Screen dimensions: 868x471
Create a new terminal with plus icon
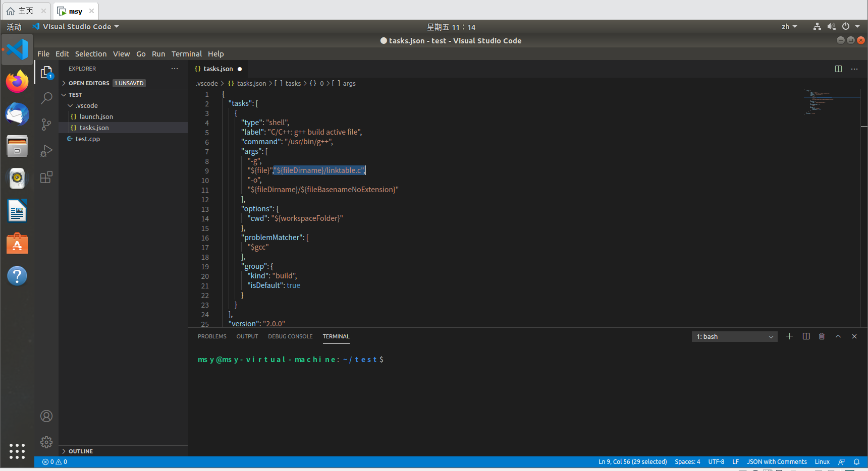790,336
